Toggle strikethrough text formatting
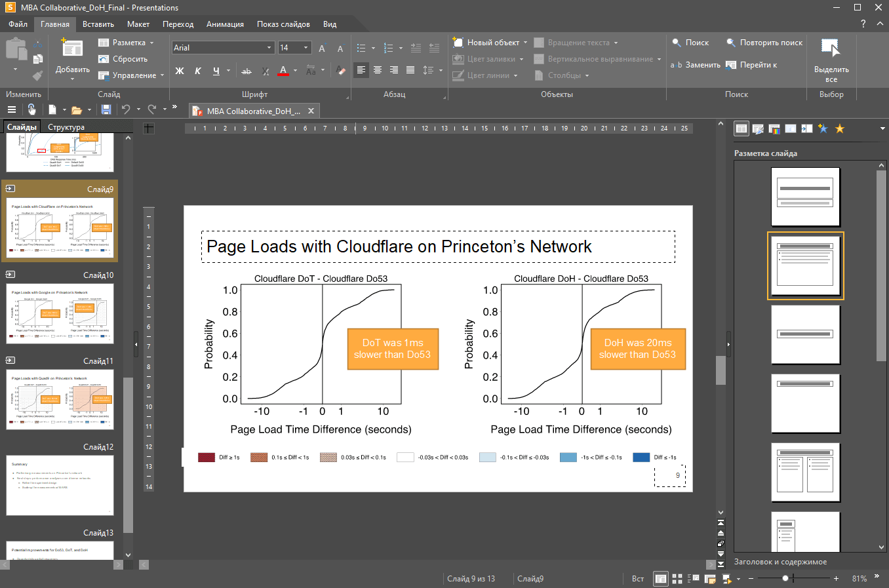 click(x=247, y=71)
